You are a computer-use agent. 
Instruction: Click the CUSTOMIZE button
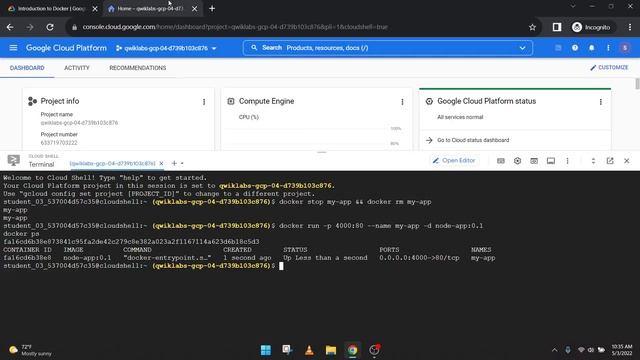tap(609, 67)
